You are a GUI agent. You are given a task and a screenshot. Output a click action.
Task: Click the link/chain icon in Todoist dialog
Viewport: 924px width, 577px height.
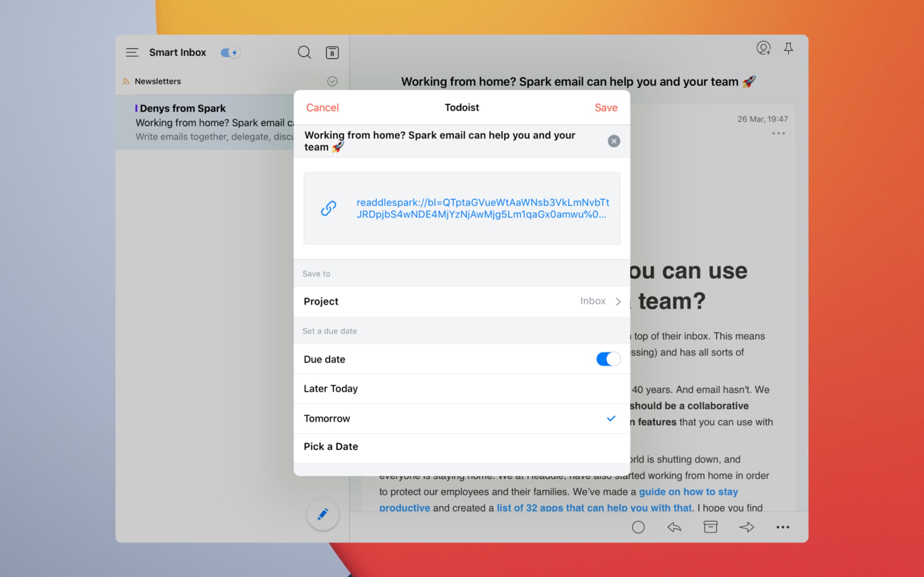[329, 207]
